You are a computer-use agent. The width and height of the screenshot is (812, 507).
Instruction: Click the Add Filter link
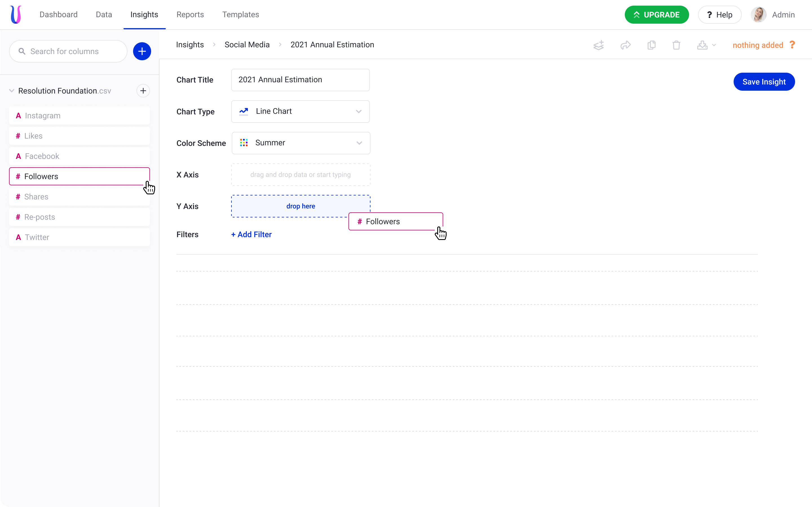click(251, 234)
